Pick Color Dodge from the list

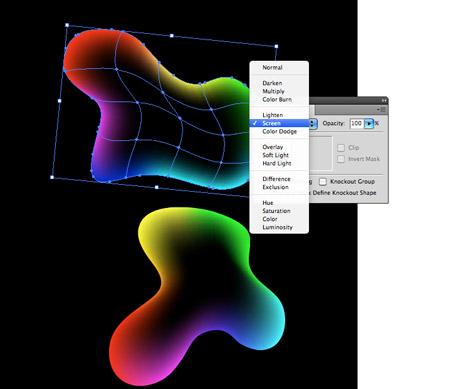tap(279, 132)
